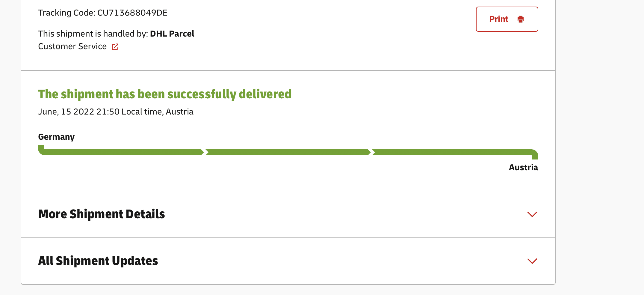Click the Austria destination label
This screenshot has width=644, height=295.
coord(523,168)
